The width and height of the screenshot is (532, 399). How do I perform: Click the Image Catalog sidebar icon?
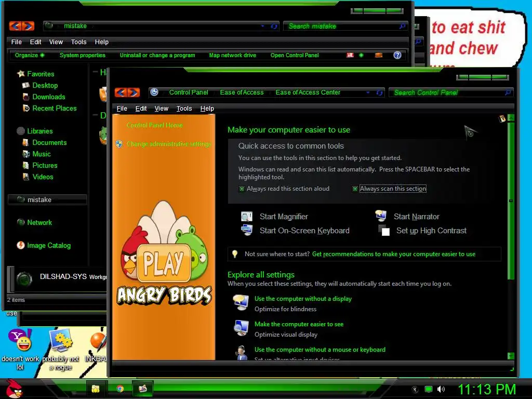21,245
